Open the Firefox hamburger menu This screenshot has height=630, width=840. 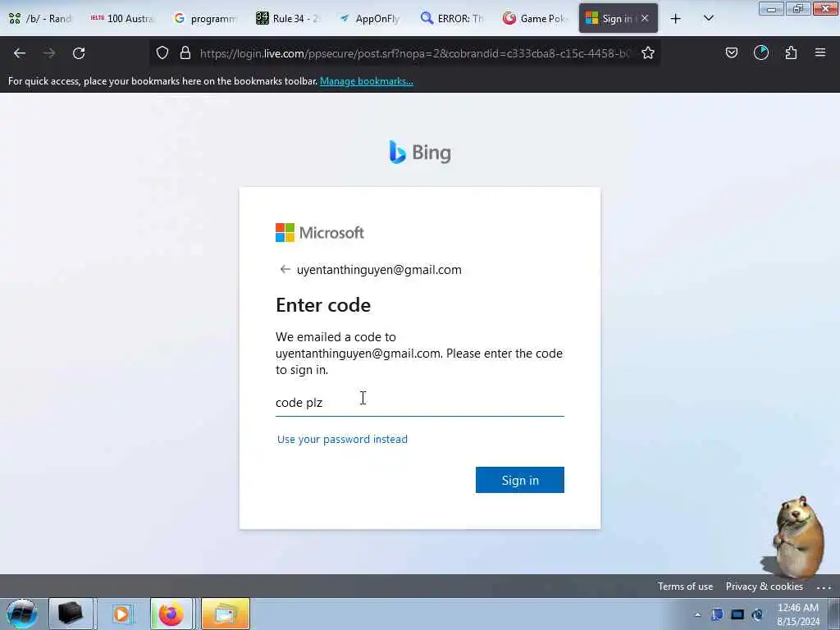(820, 52)
